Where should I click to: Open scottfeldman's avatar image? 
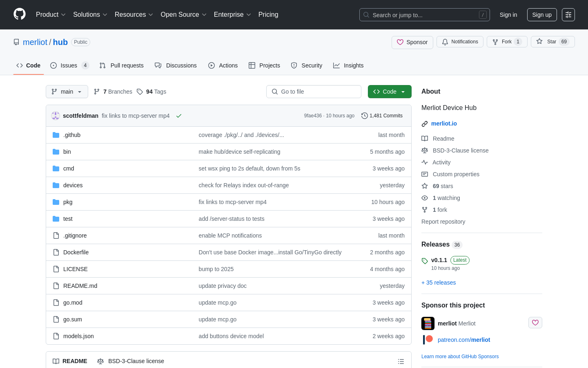pyautogui.click(x=56, y=116)
